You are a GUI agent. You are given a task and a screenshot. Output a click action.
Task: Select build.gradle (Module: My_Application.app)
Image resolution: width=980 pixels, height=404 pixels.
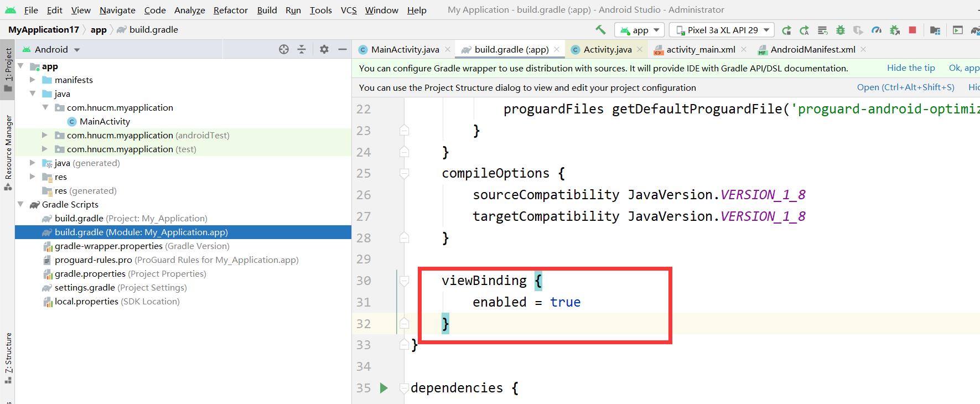tap(183, 232)
